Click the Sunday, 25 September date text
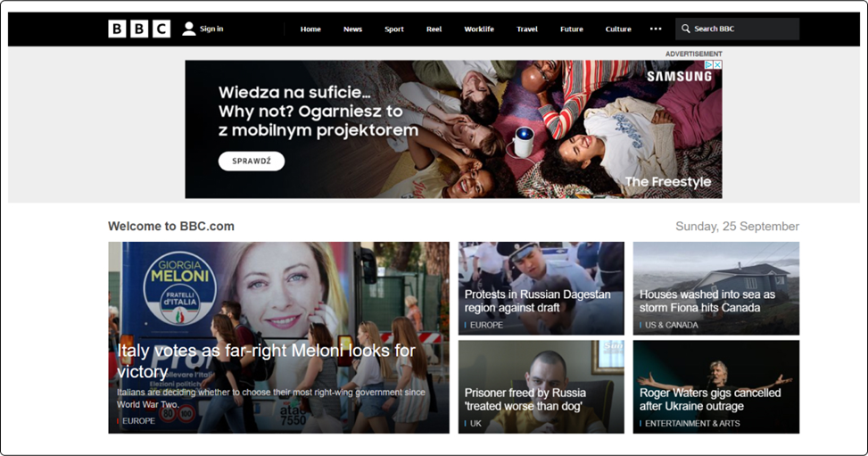Image resolution: width=868 pixels, height=456 pixels. (738, 226)
